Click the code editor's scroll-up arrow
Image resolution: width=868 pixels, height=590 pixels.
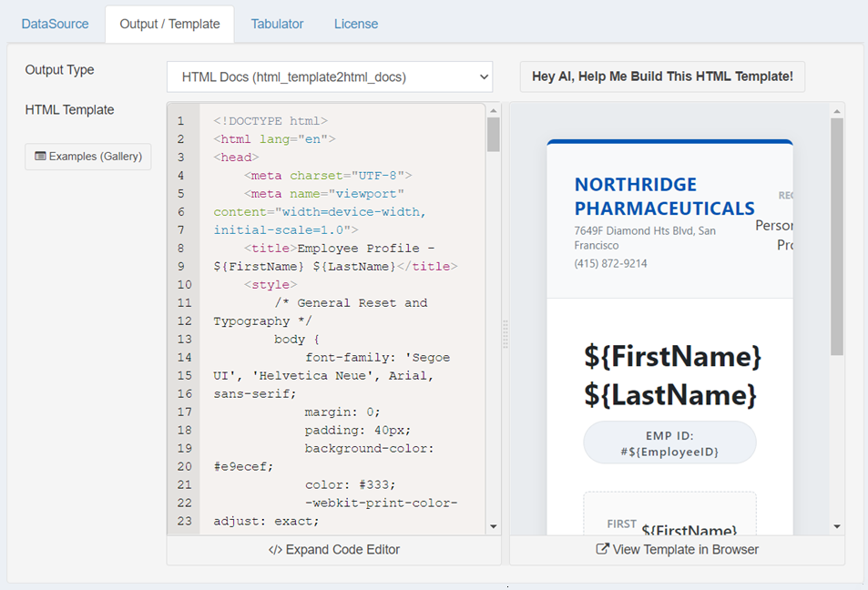click(x=494, y=111)
